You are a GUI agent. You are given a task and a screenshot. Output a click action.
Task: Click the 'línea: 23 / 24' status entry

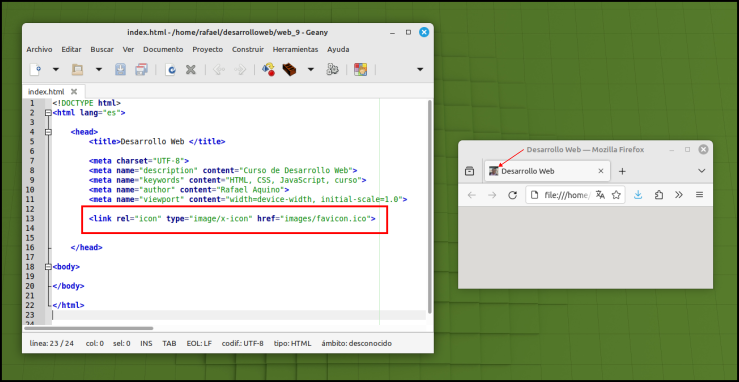(52, 343)
